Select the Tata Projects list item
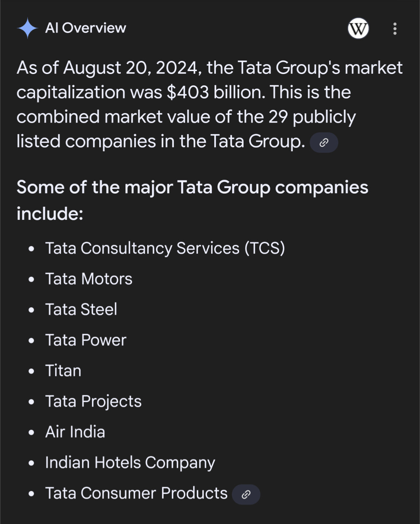This screenshot has height=524, width=420. coord(93,401)
